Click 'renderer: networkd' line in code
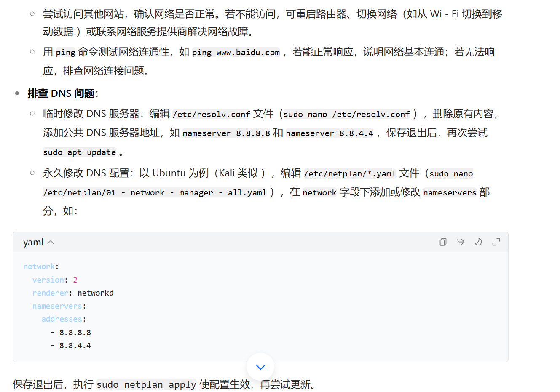 point(73,293)
